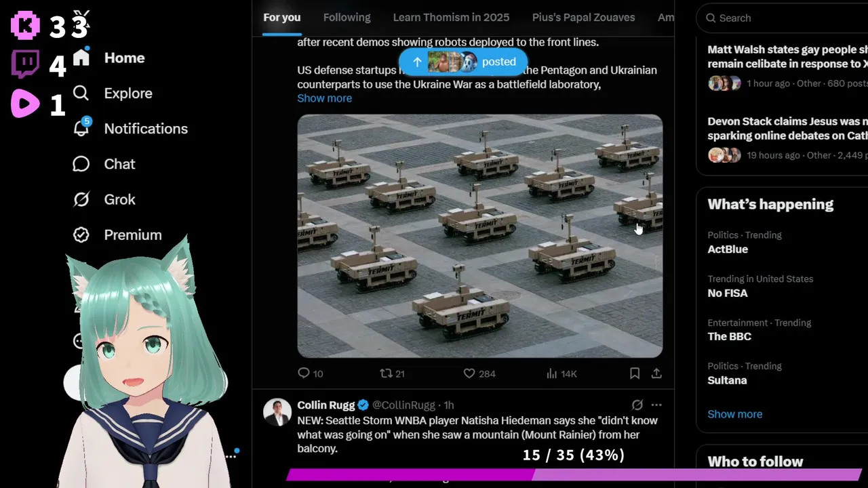Open the Home navigation item

tap(108, 58)
